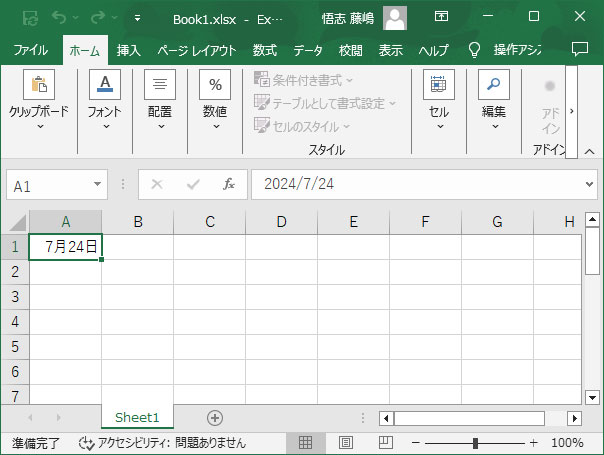Open the comments speech bubble icon

click(x=580, y=49)
